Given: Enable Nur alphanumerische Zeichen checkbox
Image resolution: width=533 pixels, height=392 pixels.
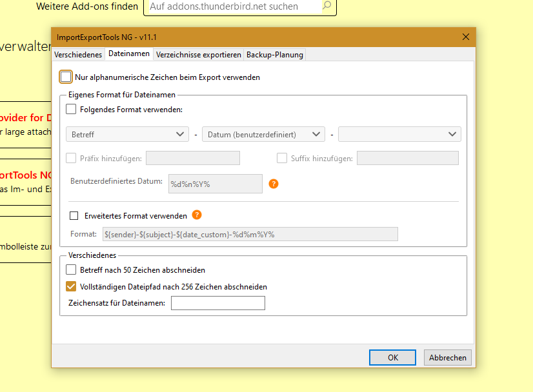Looking at the screenshot, I should pos(66,77).
